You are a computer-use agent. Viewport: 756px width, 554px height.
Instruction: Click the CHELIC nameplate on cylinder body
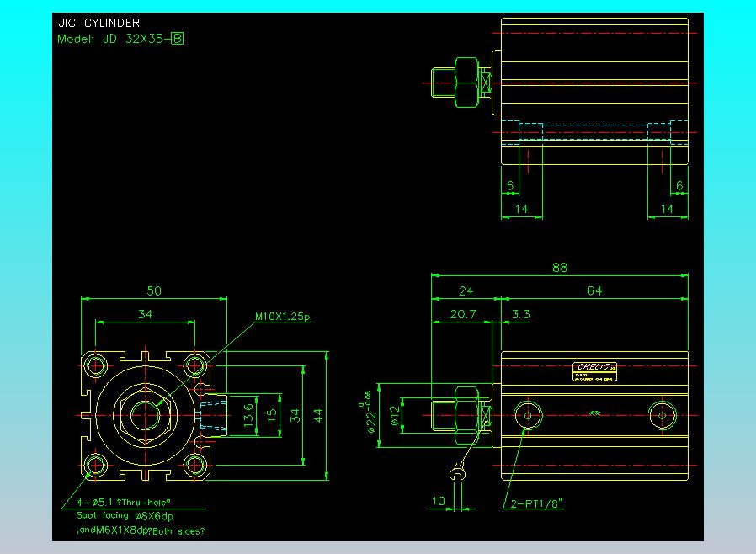click(x=595, y=367)
